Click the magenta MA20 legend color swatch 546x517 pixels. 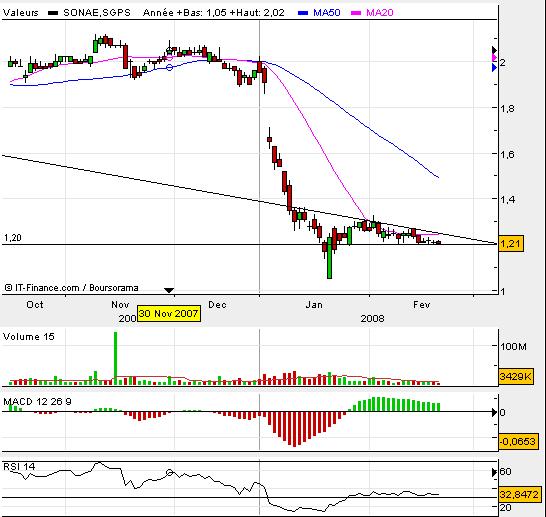[x=356, y=13]
